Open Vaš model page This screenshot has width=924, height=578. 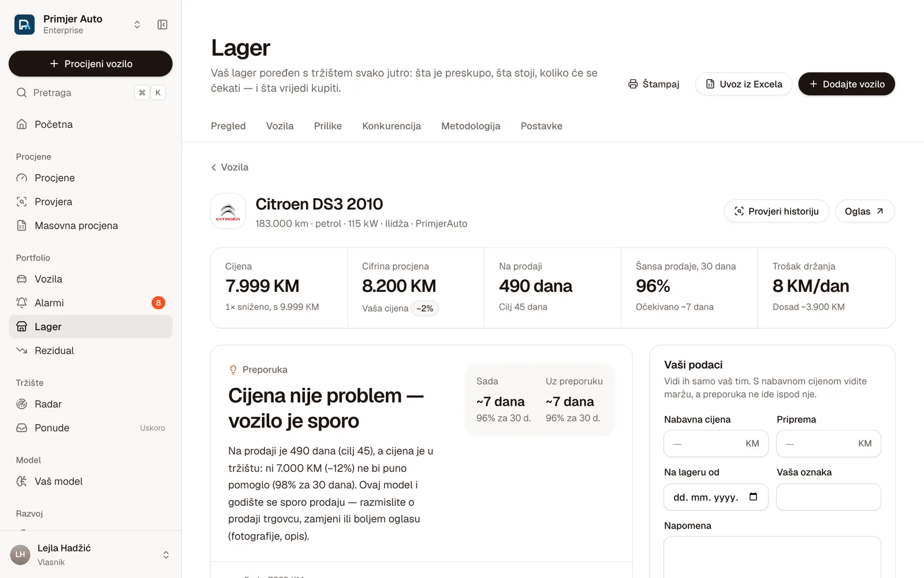pyautogui.click(x=91, y=481)
